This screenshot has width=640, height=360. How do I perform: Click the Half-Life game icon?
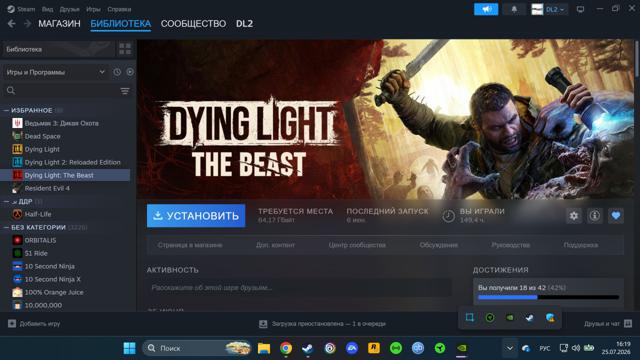(17, 214)
